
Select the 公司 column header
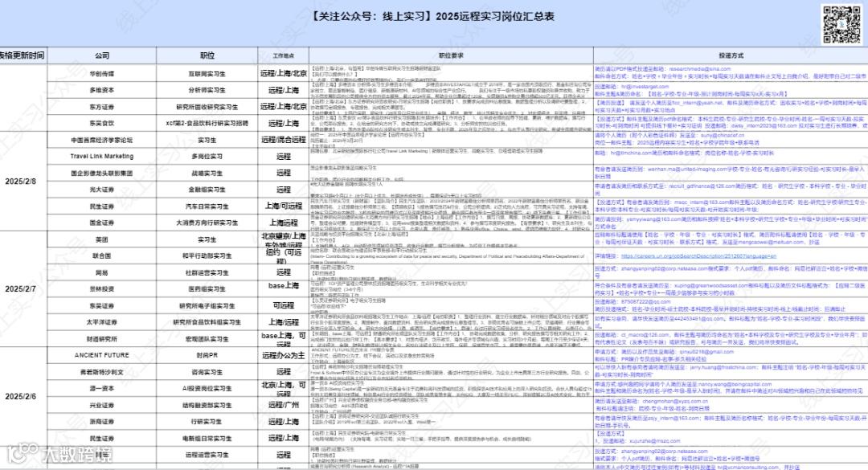pos(102,55)
